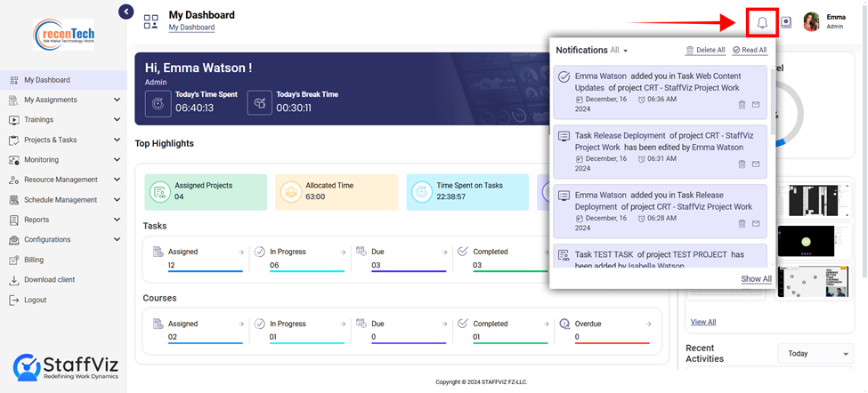The height and width of the screenshot is (393, 868).
Task: Click the recenTech company logo
Action: (64, 35)
